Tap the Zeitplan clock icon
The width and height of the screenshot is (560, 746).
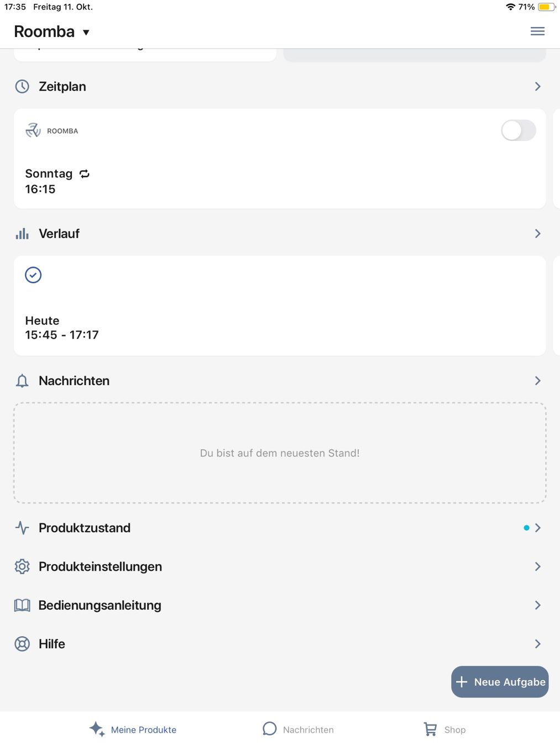[x=22, y=86]
